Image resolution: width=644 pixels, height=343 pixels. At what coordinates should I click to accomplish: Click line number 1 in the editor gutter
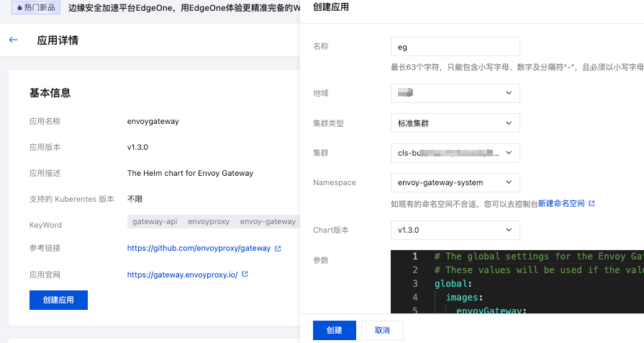pos(414,257)
